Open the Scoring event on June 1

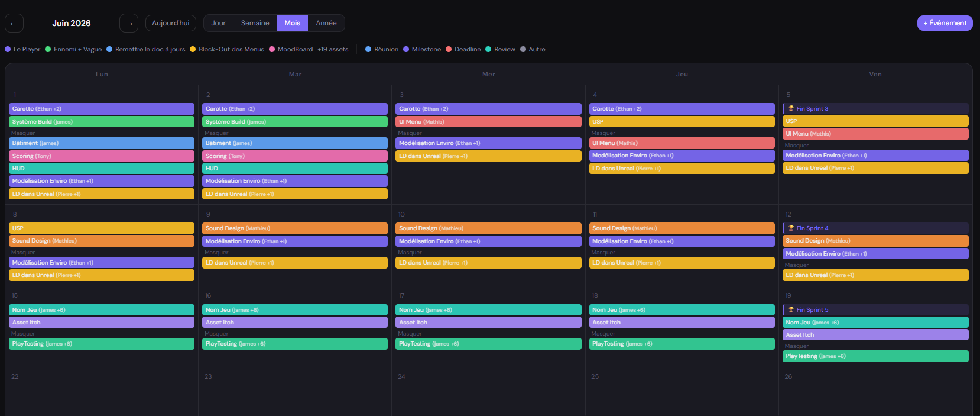tap(102, 156)
